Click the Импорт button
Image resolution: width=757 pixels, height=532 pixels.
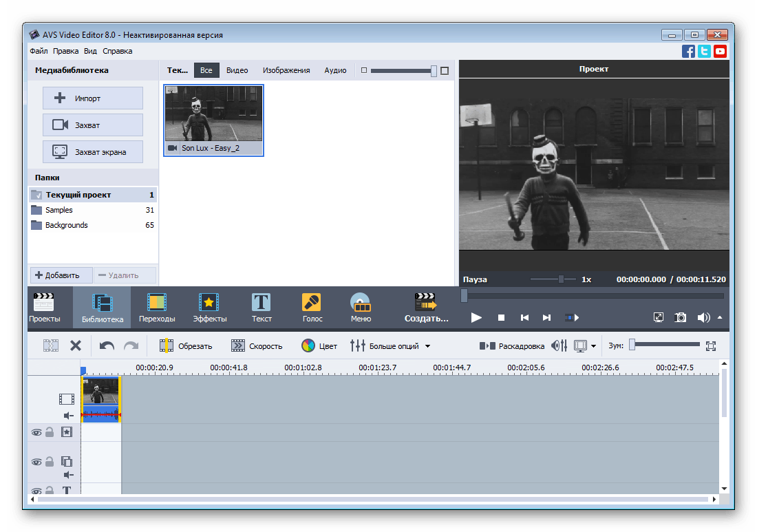93,98
